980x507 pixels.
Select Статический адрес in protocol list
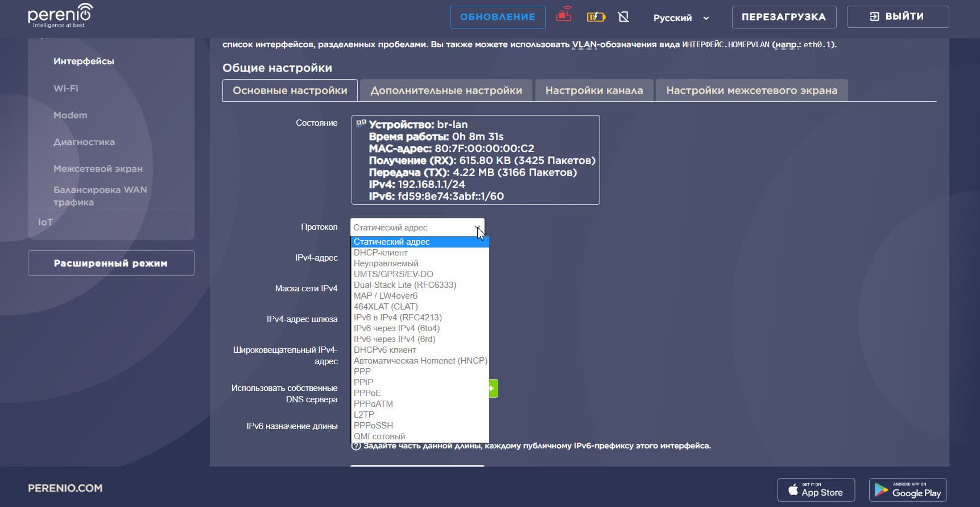[x=420, y=242]
